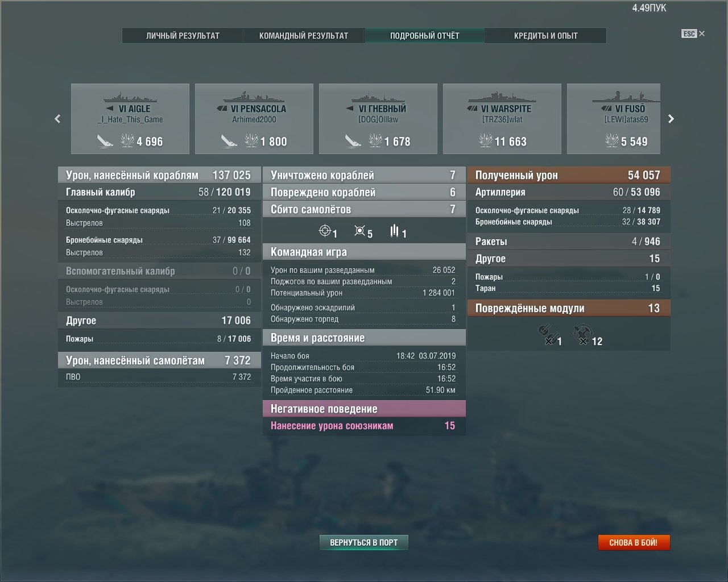This screenshot has height=582, width=728.
Task: Click the ПВО 7 372 row
Action: tap(159, 377)
